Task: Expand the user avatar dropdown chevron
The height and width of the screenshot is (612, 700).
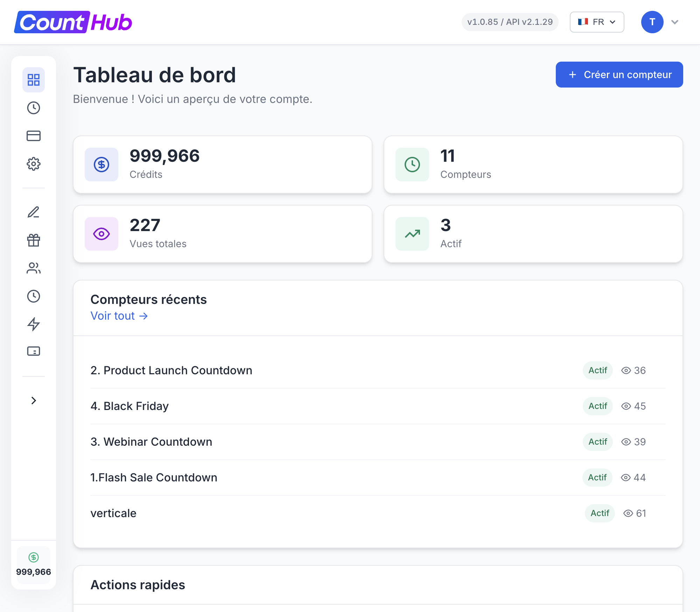Action: tap(674, 22)
